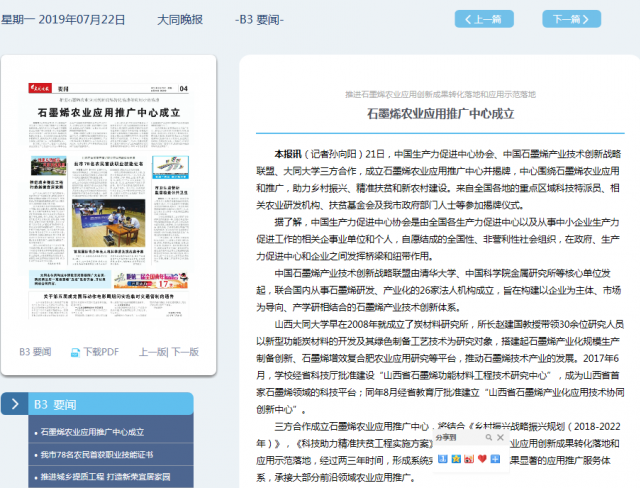This screenshot has height=488, width=640.
Task: Open the newspaper page thumbnail preview
Action: coord(109,201)
